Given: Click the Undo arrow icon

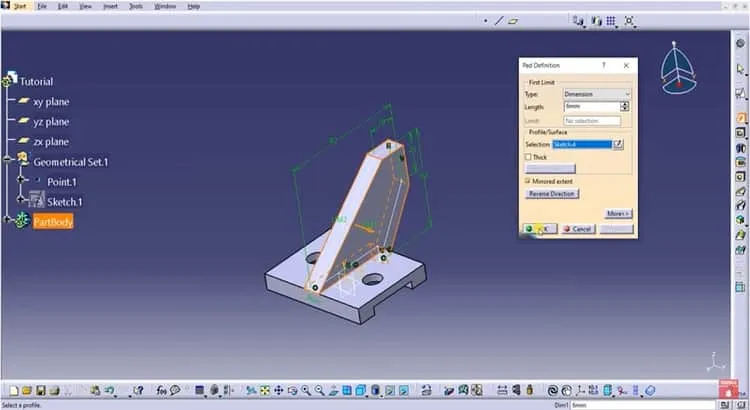Looking at the screenshot, I should click(110, 391).
